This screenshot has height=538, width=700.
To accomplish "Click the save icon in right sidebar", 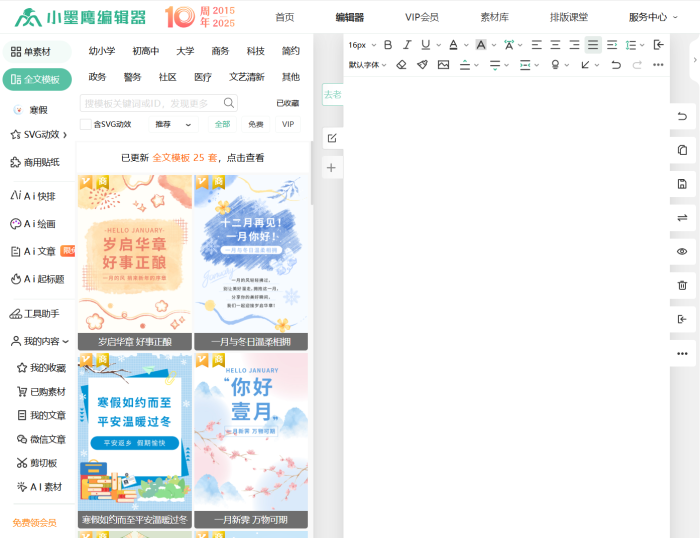I will (682, 184).
